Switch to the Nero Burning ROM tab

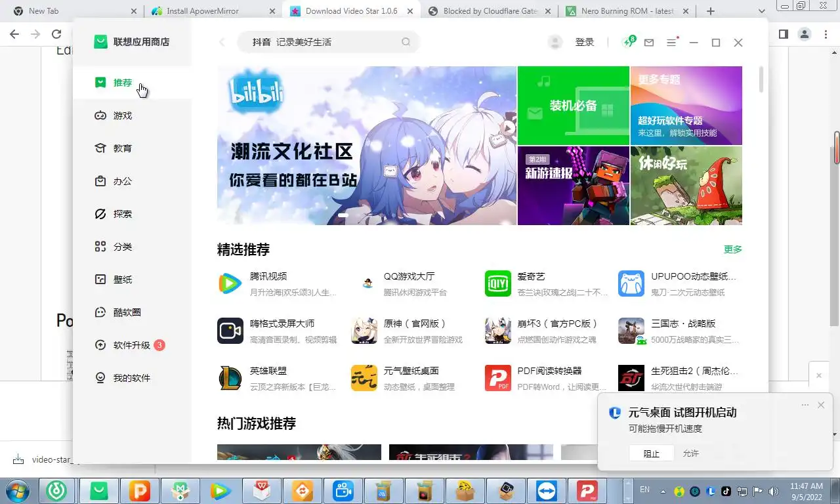click(627, 11)
